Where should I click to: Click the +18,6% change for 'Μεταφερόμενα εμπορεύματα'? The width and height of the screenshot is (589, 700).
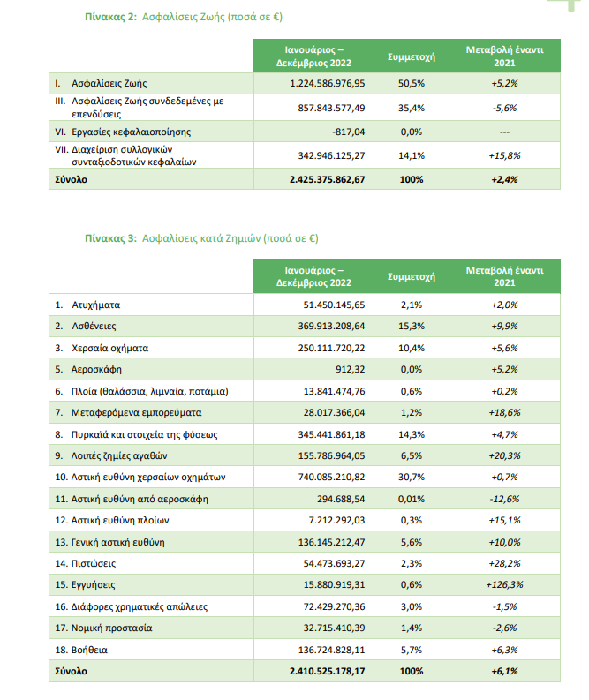(x=504, y=412)
